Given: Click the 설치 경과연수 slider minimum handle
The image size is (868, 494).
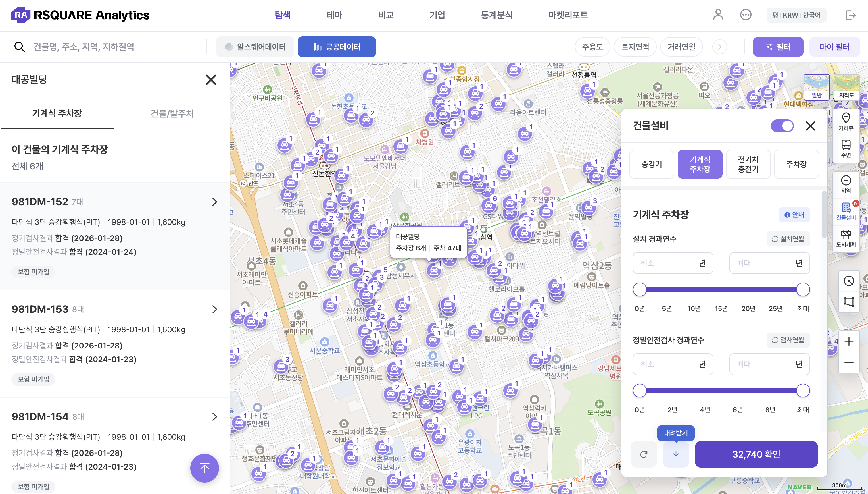Looking at the screenshot, I should pos(640,290).
